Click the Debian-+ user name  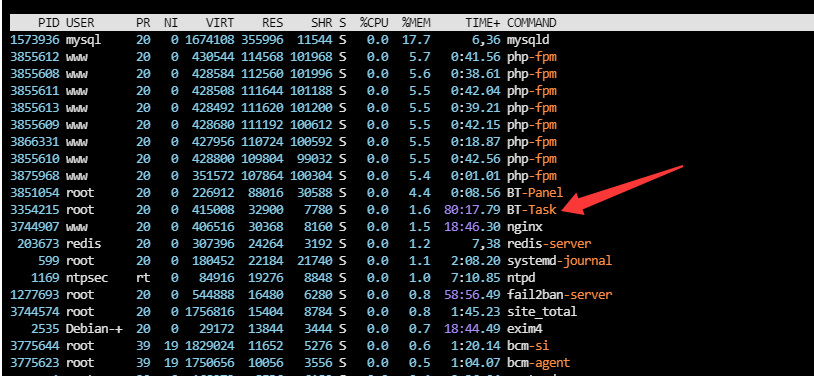94,329
